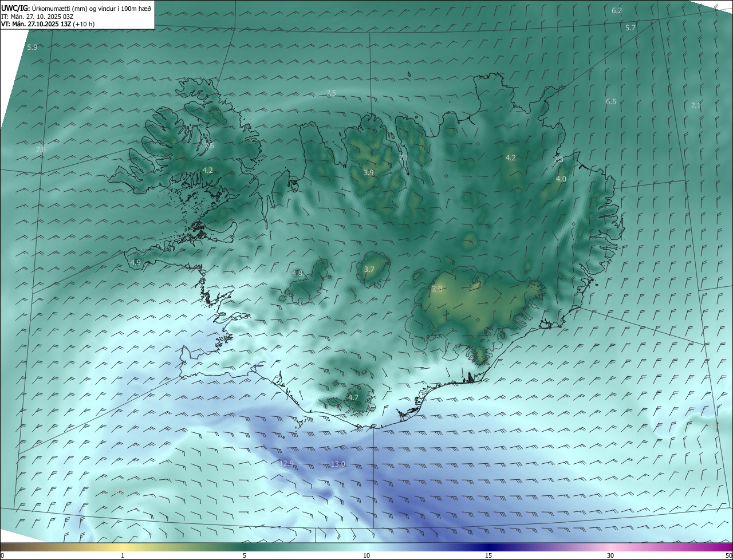Click the '5' label on the color scale
The height and width of the screenshot is (560, 733).
point(245,555)
